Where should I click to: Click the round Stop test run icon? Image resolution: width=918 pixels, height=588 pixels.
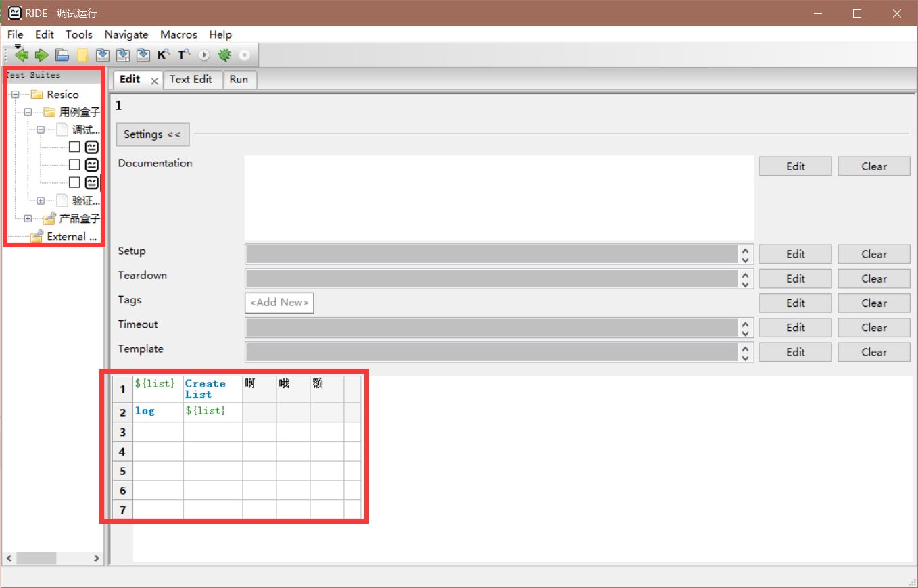pyautogui.click(x=245, y=55)
